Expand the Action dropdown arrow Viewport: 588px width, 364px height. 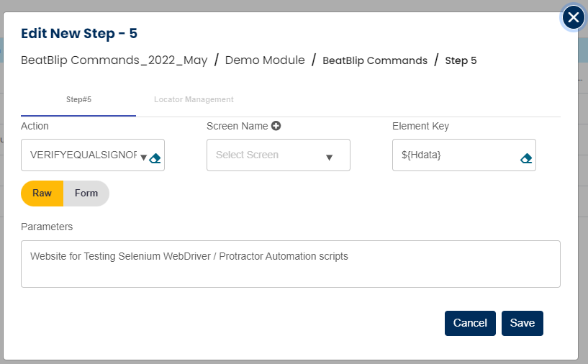click(x=143, y=158)
